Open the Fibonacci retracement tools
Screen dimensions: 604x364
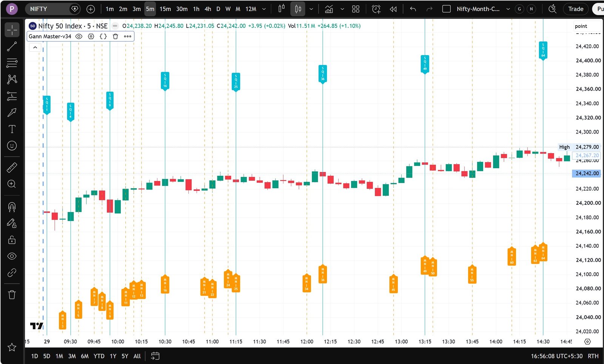[12, 63]
